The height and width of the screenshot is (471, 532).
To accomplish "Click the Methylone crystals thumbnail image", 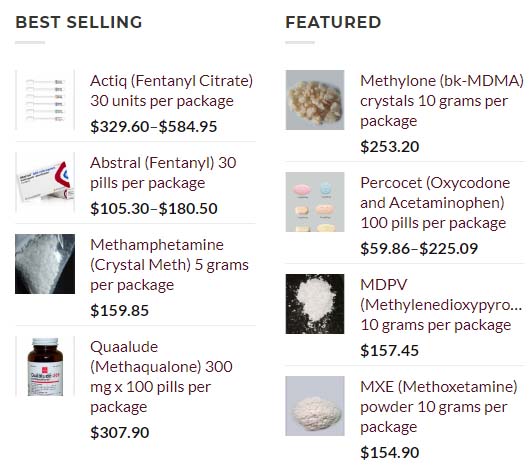I will 315,100.
